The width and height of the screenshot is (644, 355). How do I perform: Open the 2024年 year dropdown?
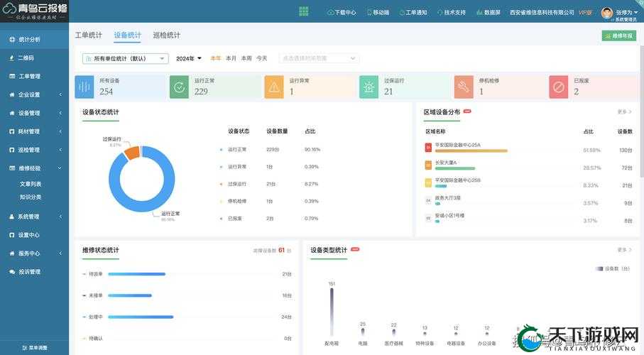click(x=189, y=59)
